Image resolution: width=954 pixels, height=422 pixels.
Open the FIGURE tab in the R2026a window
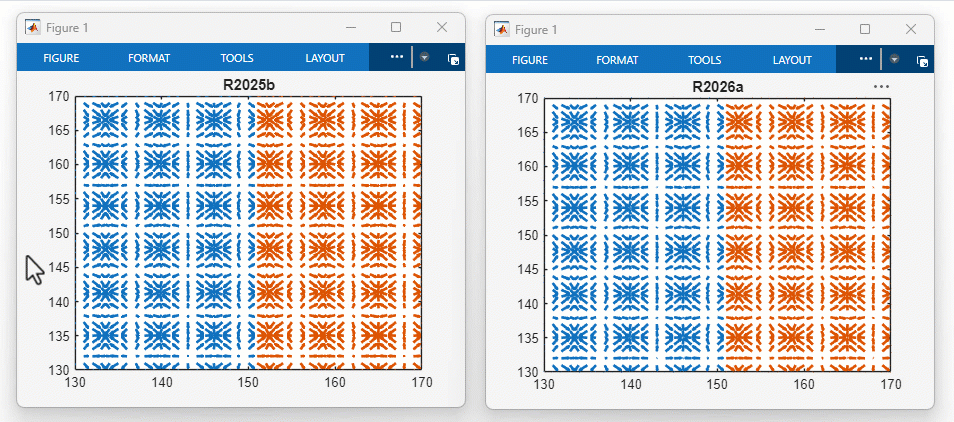pyautogui.click(x=530, y=60)
